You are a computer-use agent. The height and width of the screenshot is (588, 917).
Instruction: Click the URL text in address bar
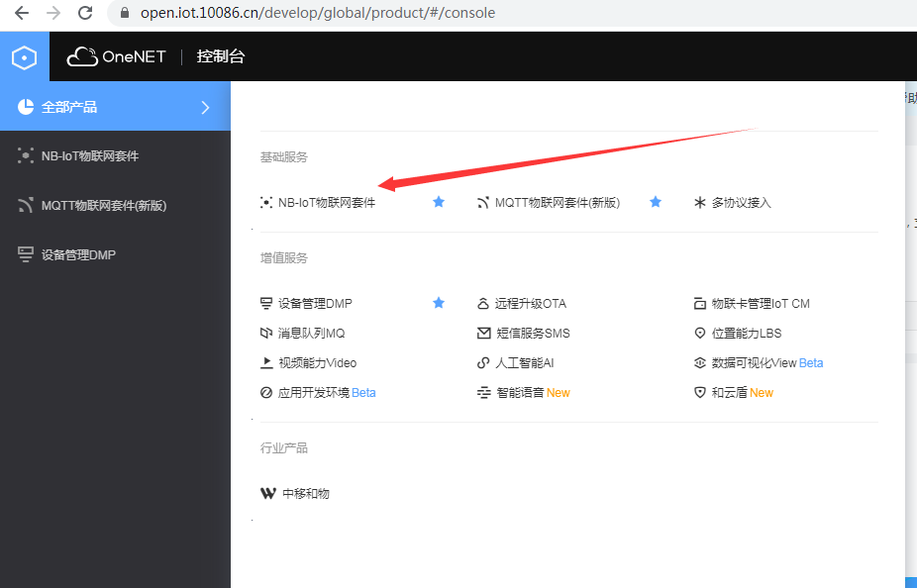click(318, 13)
